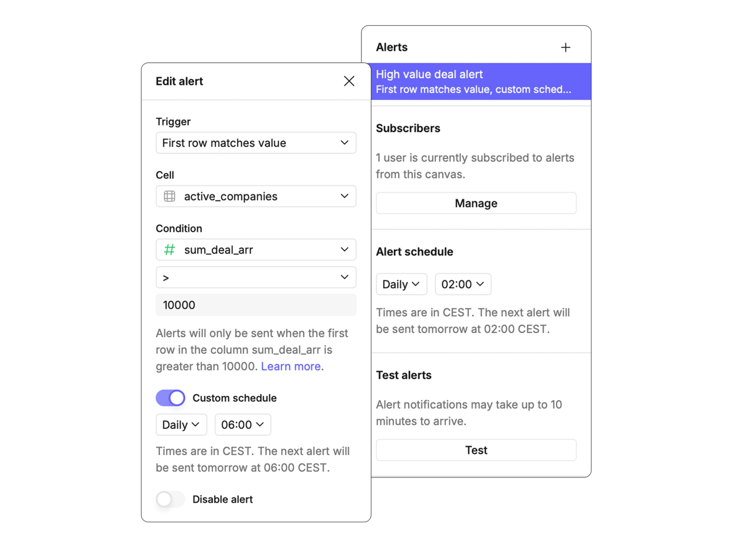Screen dimensions: 756x548
Task: Open the Learn more link
Action: (291, 366)
